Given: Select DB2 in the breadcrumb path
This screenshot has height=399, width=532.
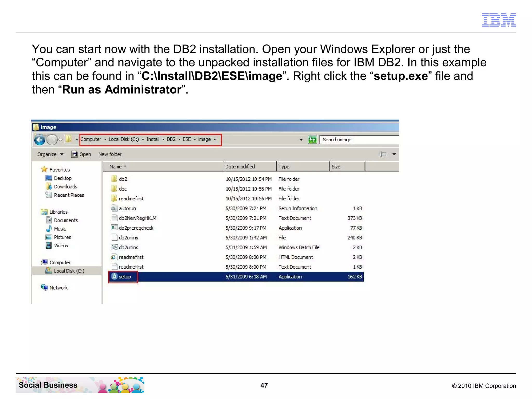Looking at the screenshot, I should [x=171, y=139].
